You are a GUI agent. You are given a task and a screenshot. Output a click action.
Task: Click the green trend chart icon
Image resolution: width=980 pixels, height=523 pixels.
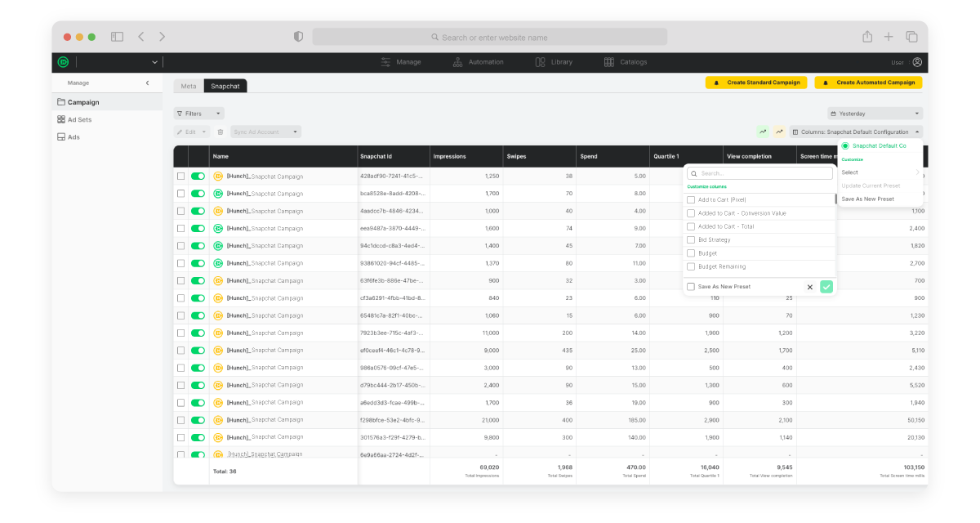click(x=763, y=132)
